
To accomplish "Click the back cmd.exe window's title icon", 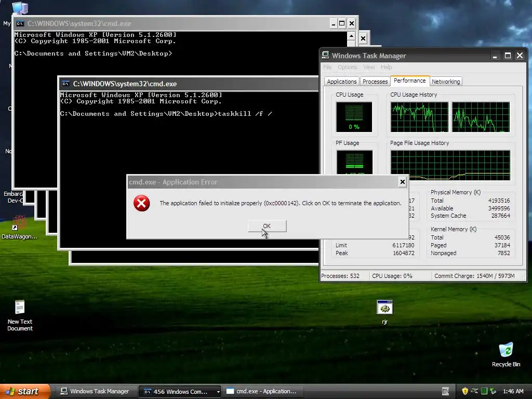I will (20, 23).
